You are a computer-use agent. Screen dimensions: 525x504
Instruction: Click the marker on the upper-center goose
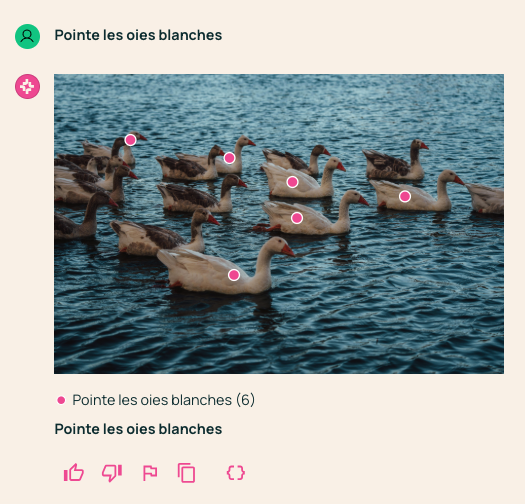[229, 158]
